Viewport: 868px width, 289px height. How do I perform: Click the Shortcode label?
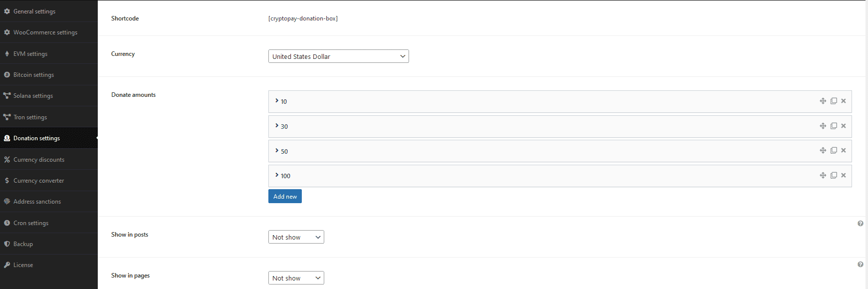click(125, 18)
